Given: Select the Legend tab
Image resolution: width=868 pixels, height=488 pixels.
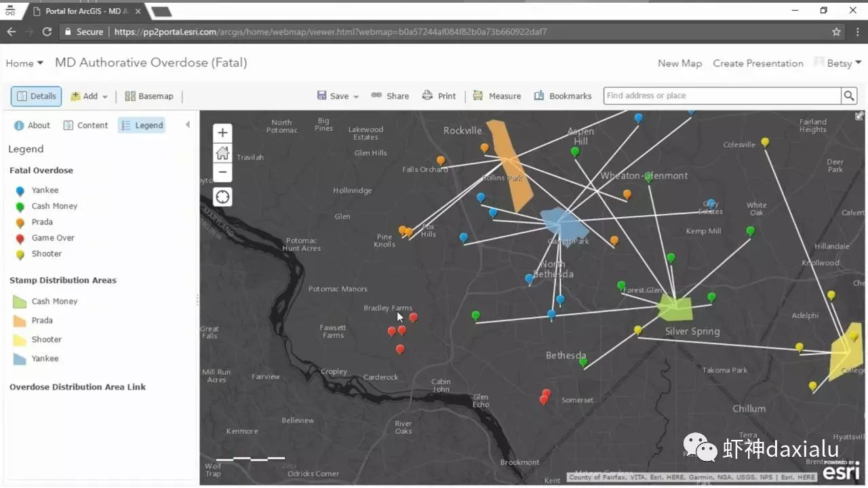Looking at the screenshot, I should [x=142, y=125].
